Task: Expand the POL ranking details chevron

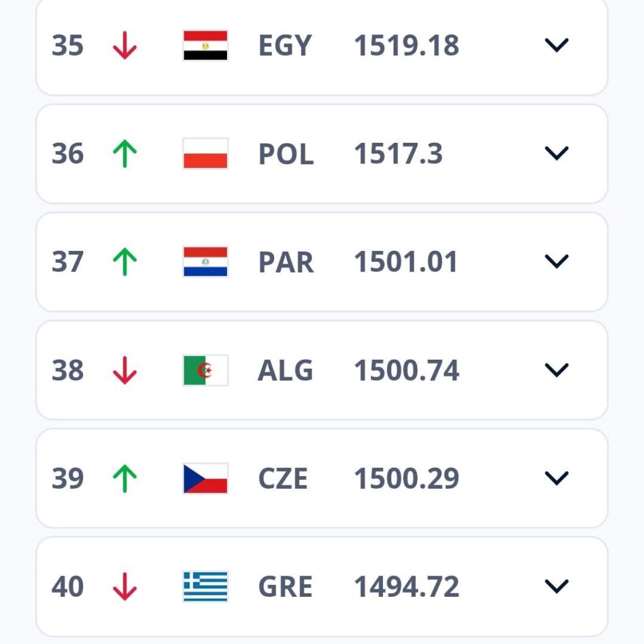Action: [557, 154]
